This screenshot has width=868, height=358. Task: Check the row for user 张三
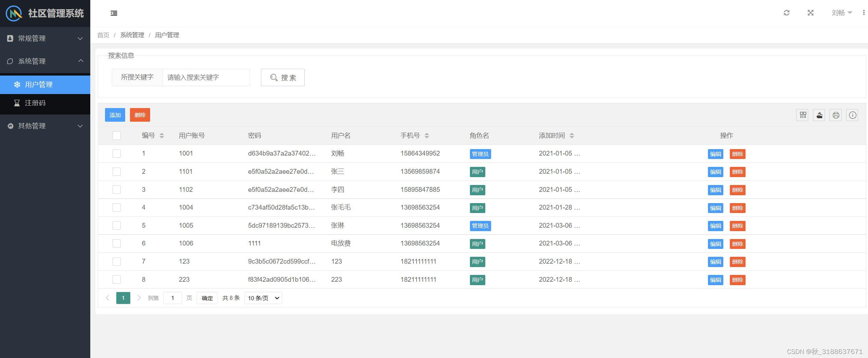click(117, 172)
